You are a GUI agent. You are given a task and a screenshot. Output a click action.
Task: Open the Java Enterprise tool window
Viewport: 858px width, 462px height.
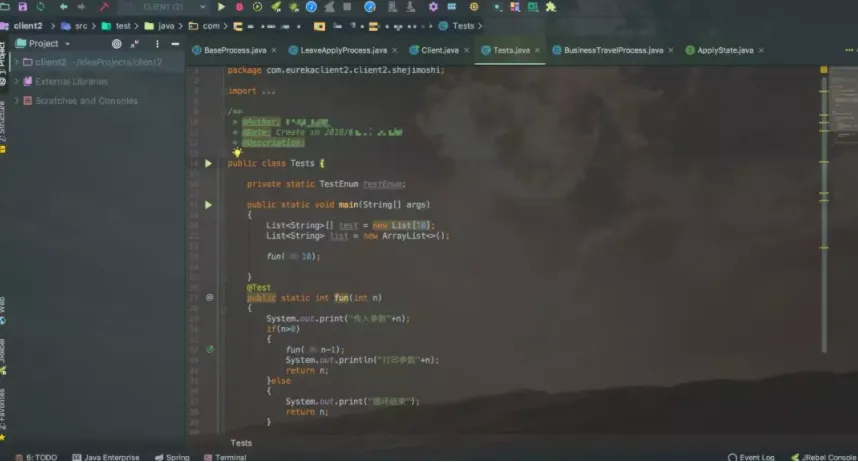[x=106, y=457]
